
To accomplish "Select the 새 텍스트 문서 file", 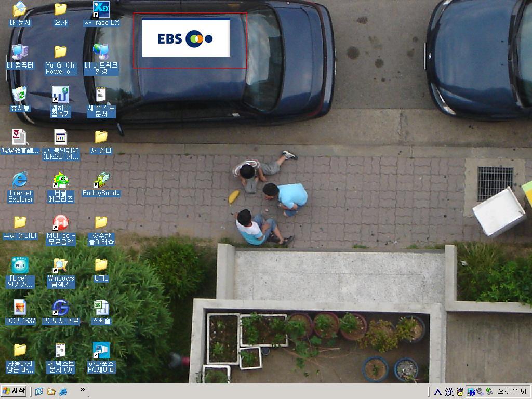I will pos(101,102).
